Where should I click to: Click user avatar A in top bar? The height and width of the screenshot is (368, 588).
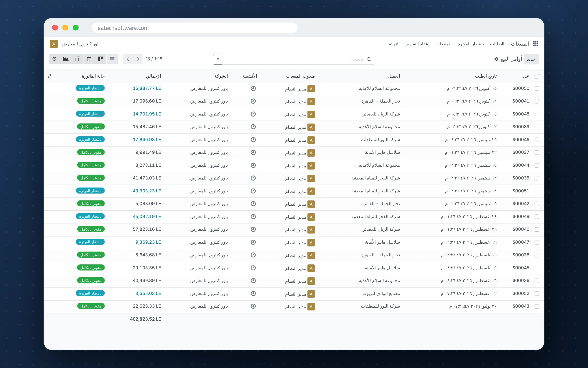[54, 44]
